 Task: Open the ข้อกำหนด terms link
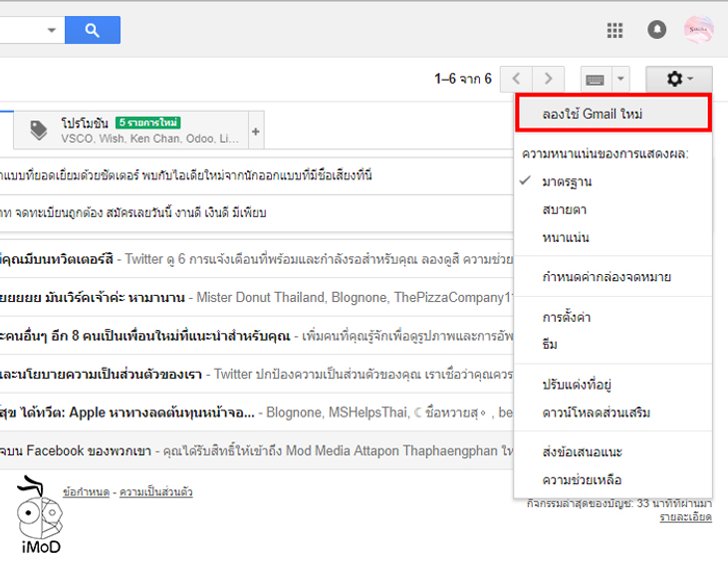click(86, 492)
